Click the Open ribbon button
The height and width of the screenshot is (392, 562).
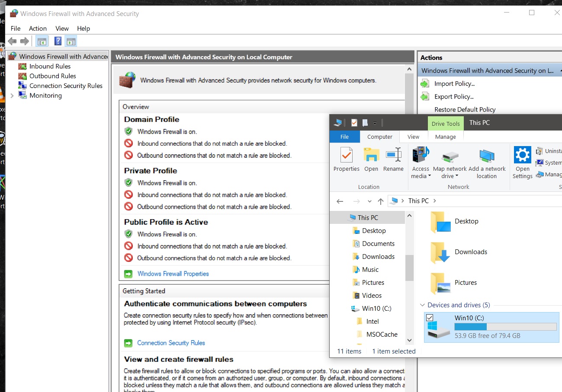[371, 159]
